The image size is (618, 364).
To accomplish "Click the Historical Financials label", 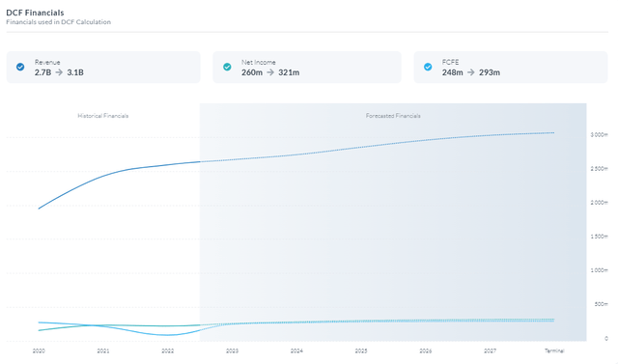I will [x=103, y=116].
